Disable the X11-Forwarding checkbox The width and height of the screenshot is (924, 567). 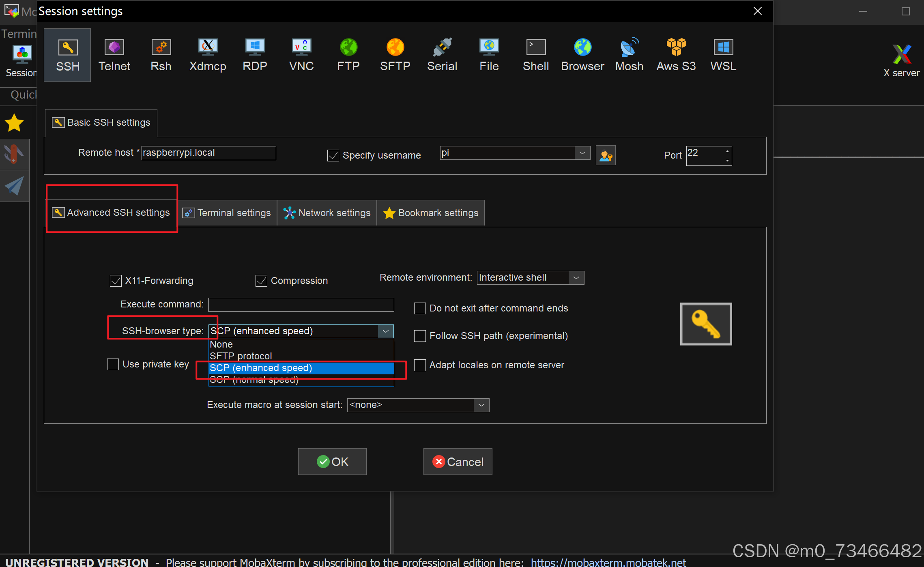[116, 281]
